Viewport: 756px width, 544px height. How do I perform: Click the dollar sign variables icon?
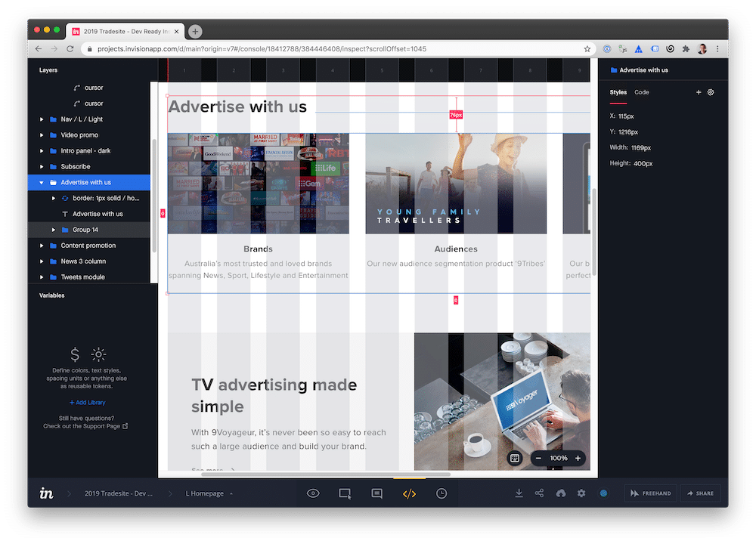coord(75,354)
